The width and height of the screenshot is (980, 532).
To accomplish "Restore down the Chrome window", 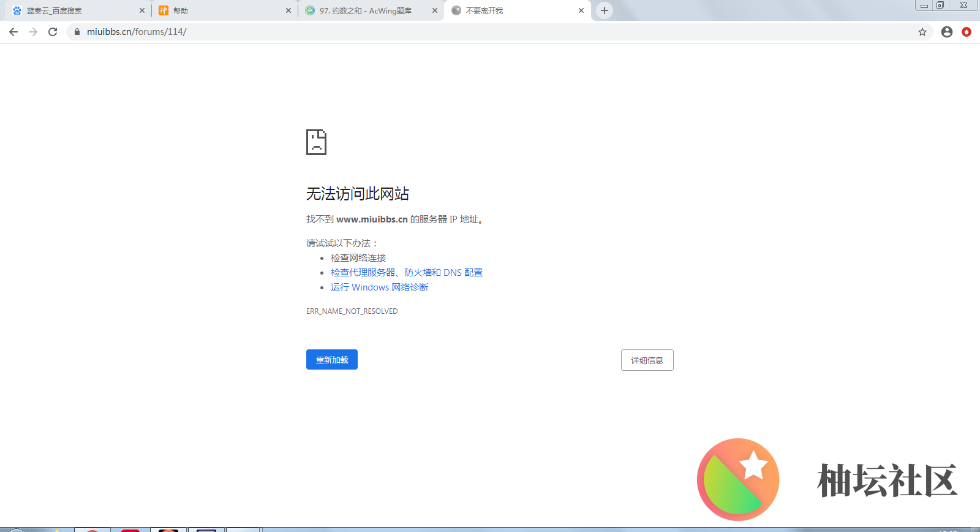I will click(x=940, y=6).
